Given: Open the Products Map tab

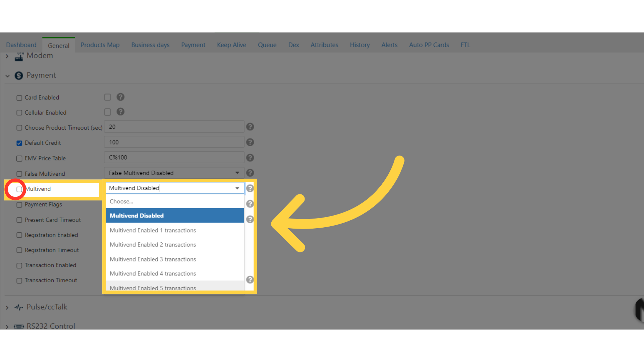Looking at the screenshot, I should click(x=100, y=45).
